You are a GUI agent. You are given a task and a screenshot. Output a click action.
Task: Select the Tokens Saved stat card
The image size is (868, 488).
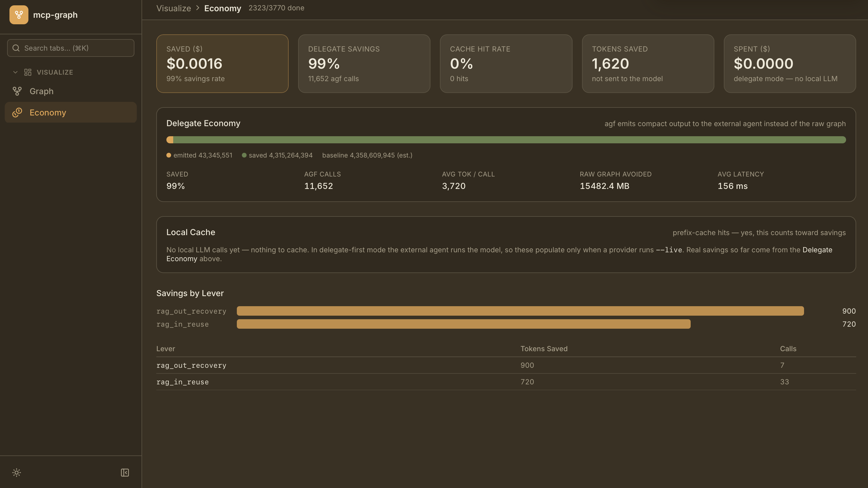pyautogui.click(x=648, y=63)
